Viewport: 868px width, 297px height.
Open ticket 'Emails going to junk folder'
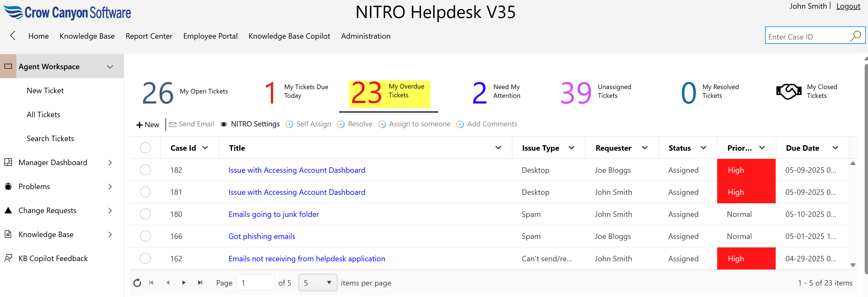[x=273, y=214]
